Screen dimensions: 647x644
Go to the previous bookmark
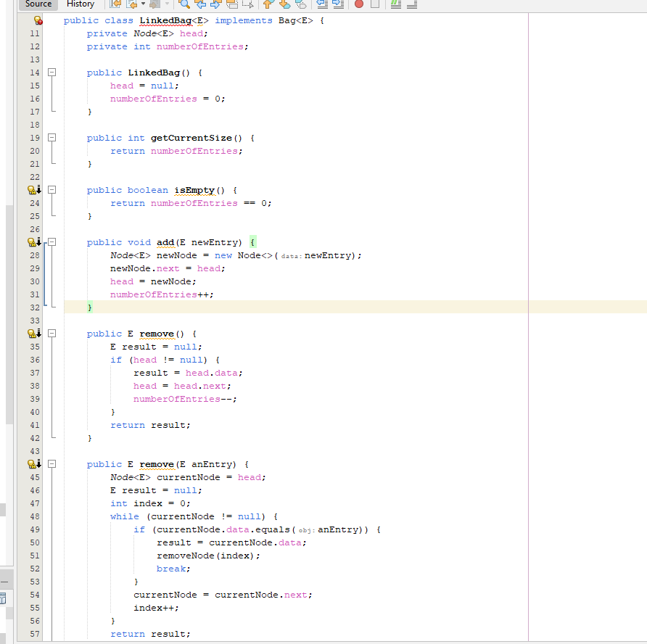click(x=267, y=5)
